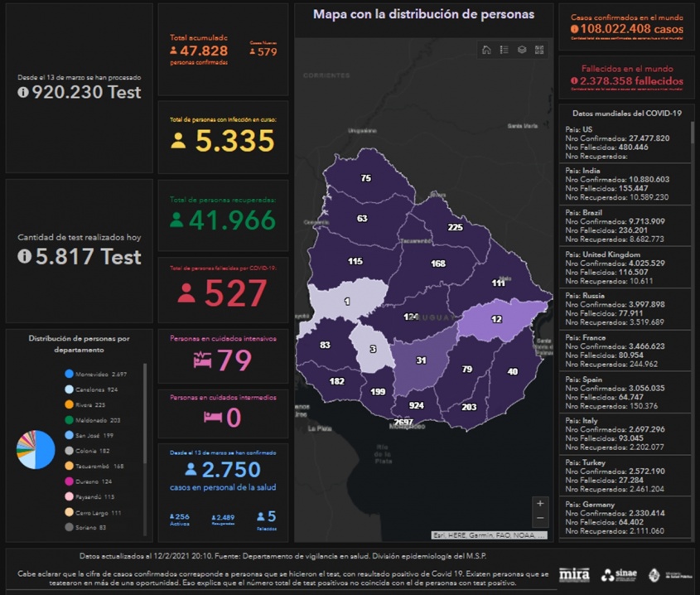700x595 pixels.
Task: Click the Esri map attribution text
Action: (x=489, y=535)
